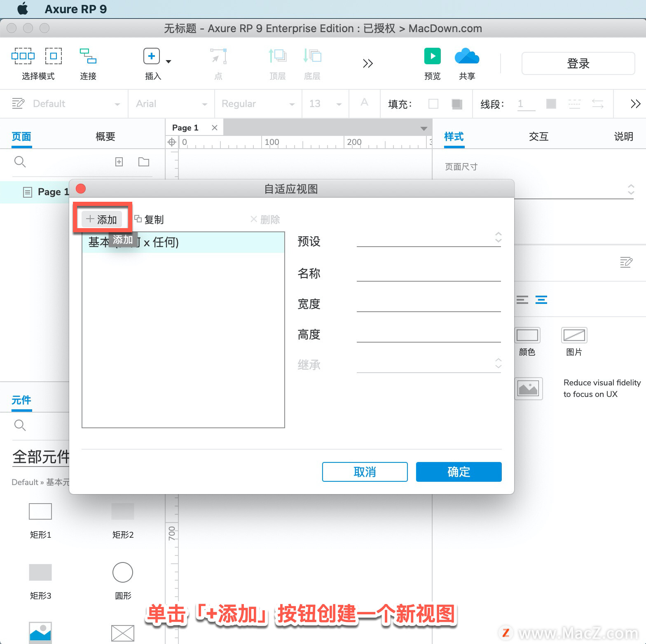Click the Delete (删除) view button
Image resolution: width=646 pixels, height=644 pixels.
pos(265,219)
